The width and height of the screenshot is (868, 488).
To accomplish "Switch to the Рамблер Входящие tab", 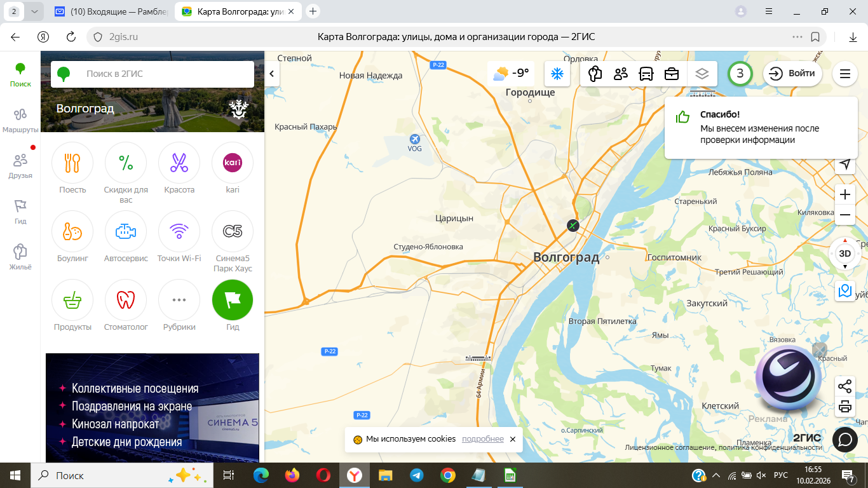I will pos(111,11).
